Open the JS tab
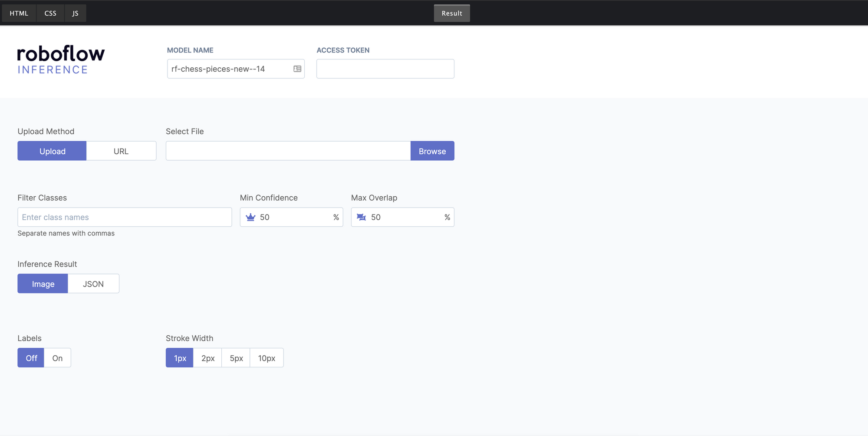This screenshot has width=868, height=436. click(75, 13)
